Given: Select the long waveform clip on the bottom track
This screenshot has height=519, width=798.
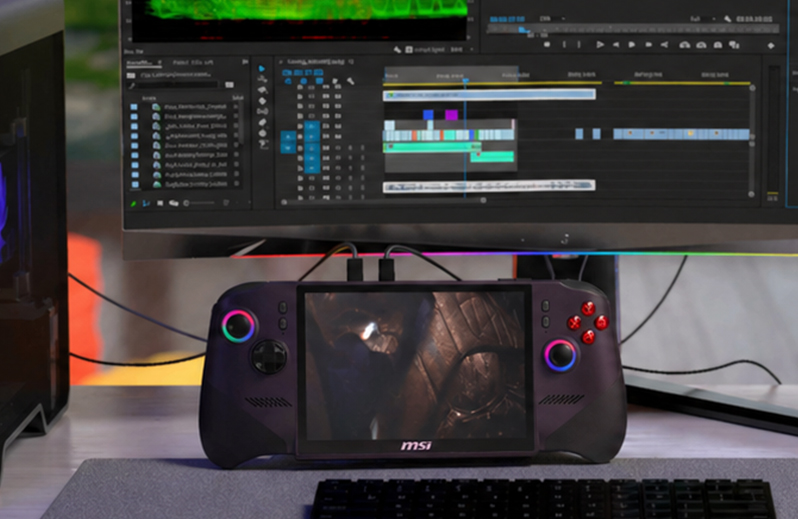Looking at the screenshot, I should 489,186.
